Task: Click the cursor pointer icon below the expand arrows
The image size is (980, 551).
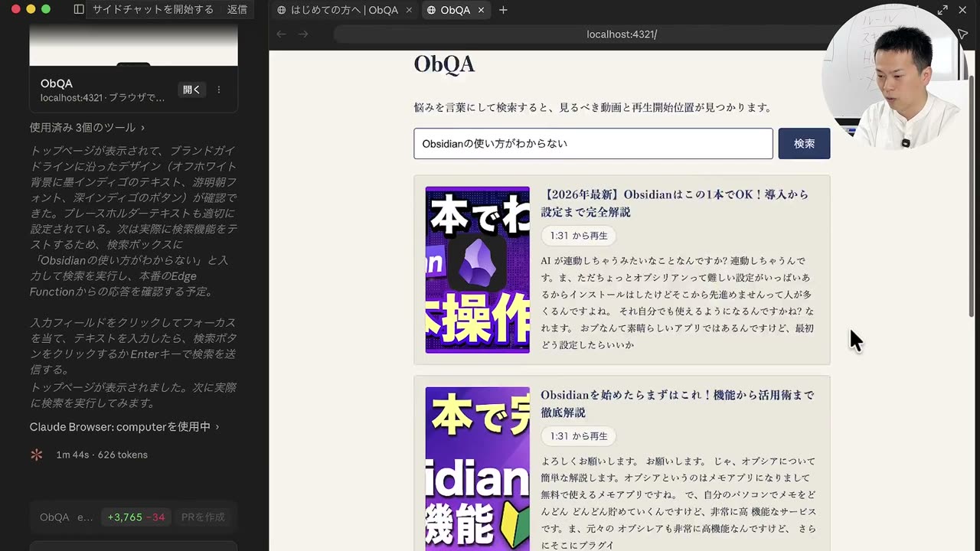Action: 963,34
